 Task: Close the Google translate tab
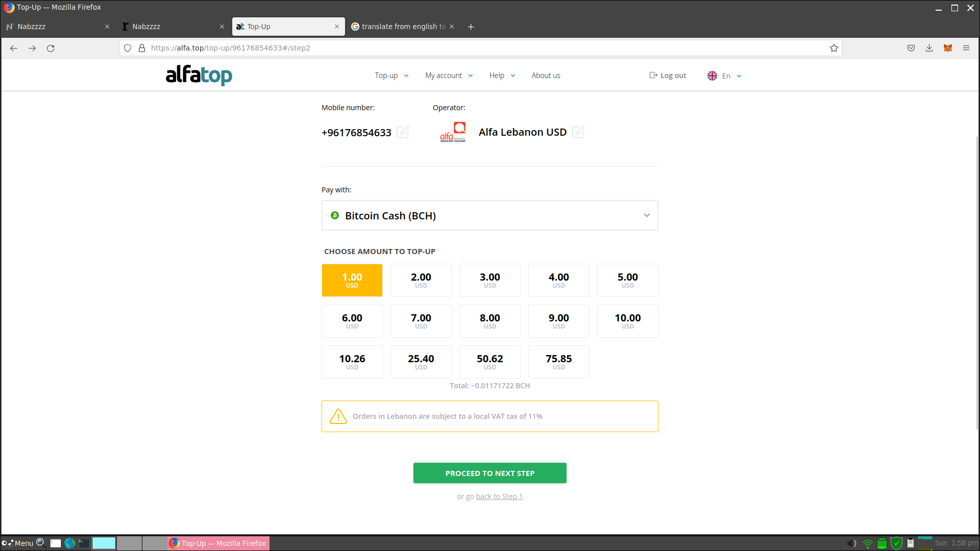pos(452,27)
